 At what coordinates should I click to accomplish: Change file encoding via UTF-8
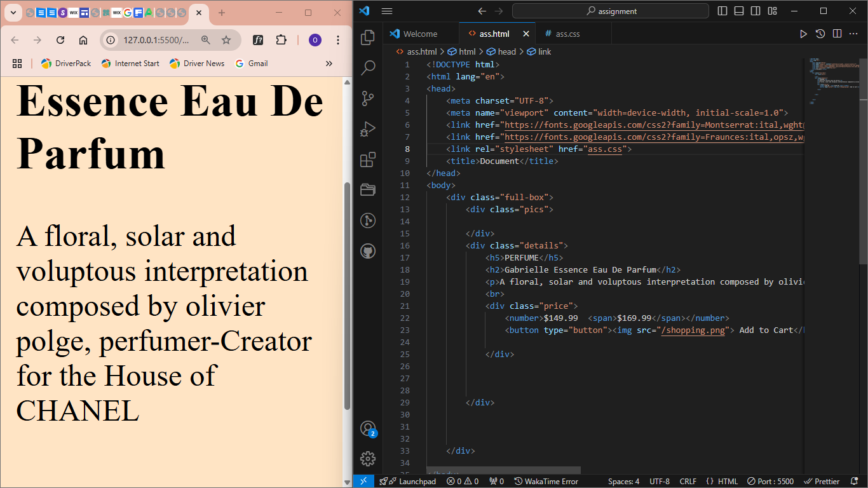pyautogui.click(x=660, y=481)
